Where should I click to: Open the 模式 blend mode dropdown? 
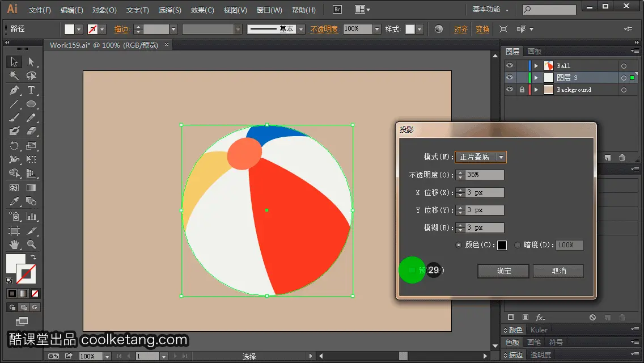[x=481, y=157]
